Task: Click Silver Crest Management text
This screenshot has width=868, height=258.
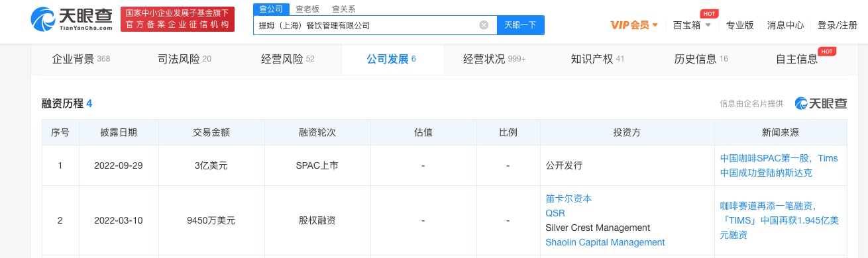Action: [598, 228]
